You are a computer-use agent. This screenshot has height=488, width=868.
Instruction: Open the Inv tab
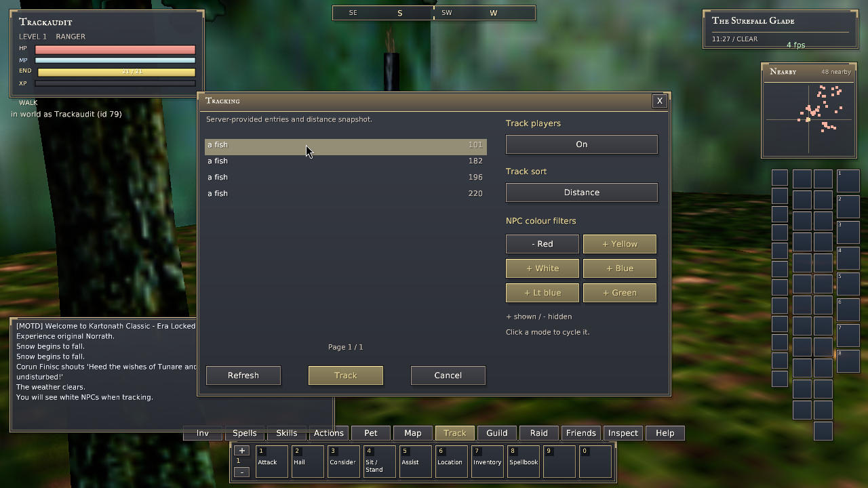tap(203, 433)
